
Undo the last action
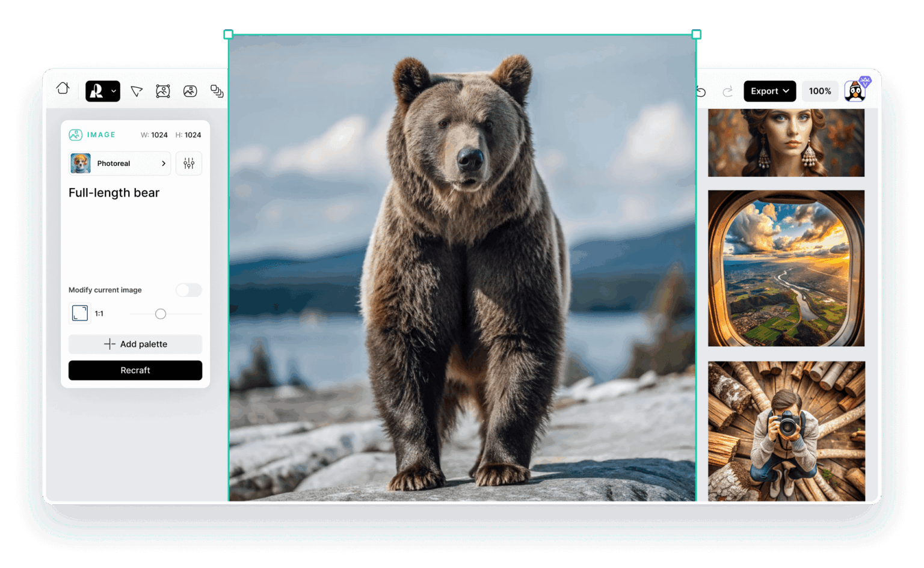point(701,91)
